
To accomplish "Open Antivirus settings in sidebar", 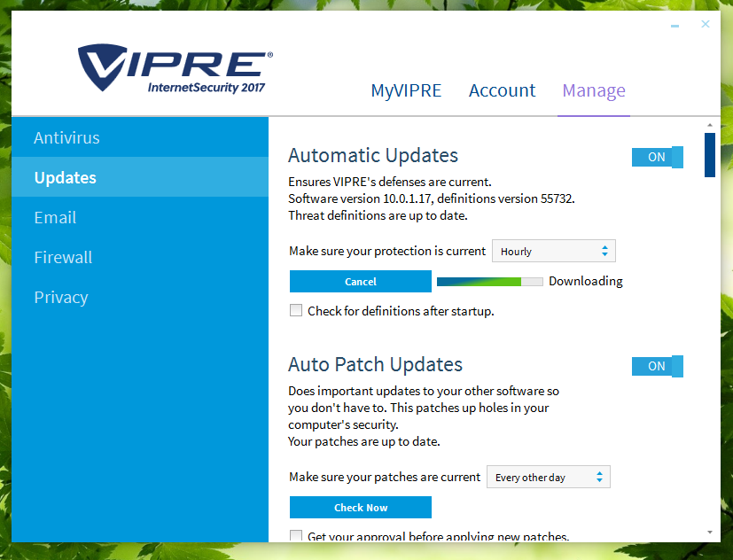I will pos(66,138).
